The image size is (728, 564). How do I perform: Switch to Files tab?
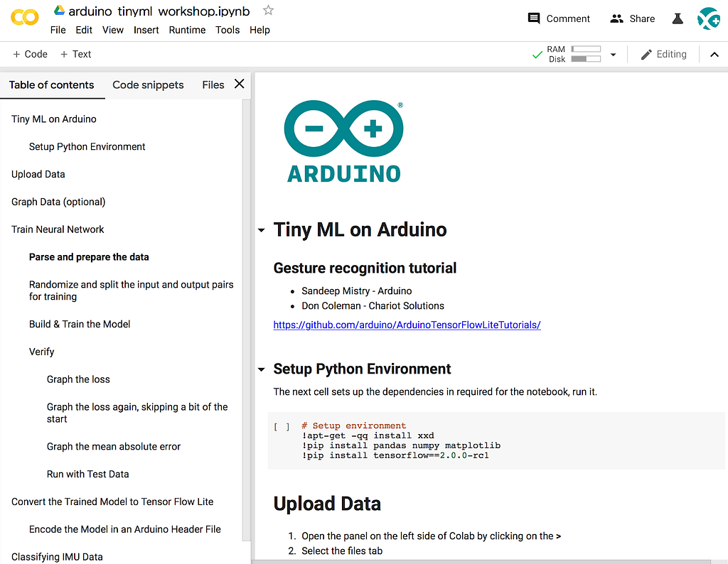click(213, 85)
